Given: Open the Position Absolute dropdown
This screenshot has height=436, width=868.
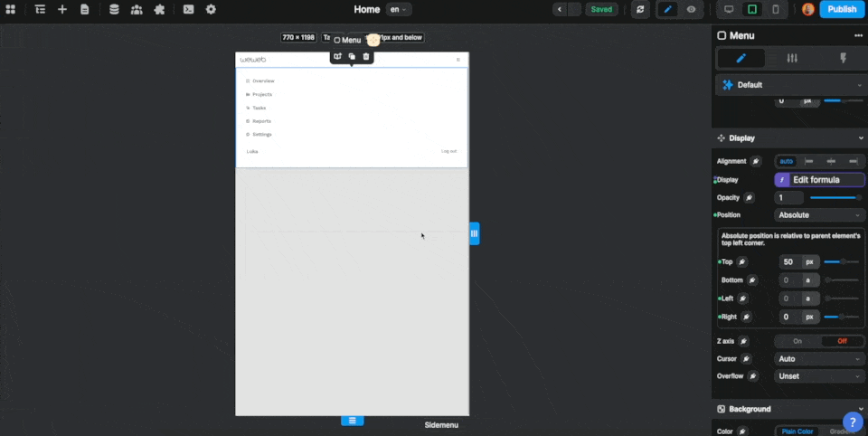Looking at the screenshot, I should click(820, 215).
